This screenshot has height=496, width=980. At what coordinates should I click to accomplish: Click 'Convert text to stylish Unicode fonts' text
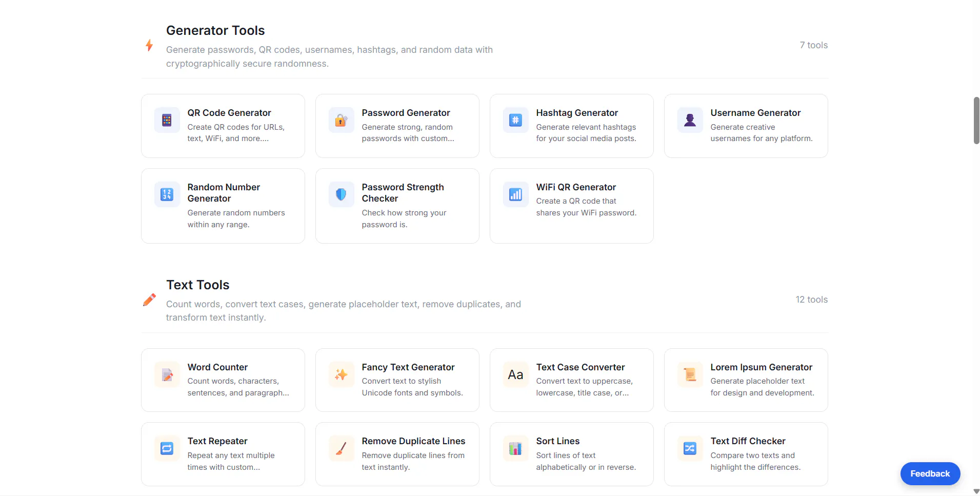pos(412,387)
